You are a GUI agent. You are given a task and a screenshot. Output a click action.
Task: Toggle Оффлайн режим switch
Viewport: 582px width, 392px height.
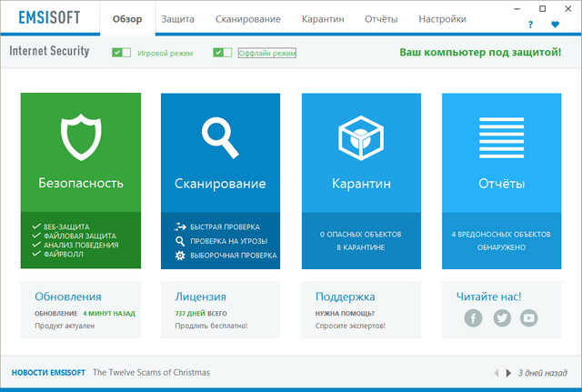(x=223, y=53)
